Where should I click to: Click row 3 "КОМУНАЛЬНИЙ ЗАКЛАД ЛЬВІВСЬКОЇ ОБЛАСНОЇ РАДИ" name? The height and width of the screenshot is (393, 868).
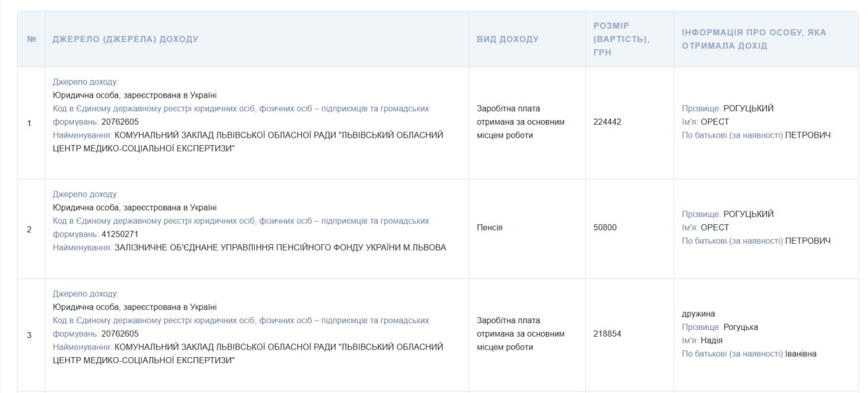(x=248, y=354)
